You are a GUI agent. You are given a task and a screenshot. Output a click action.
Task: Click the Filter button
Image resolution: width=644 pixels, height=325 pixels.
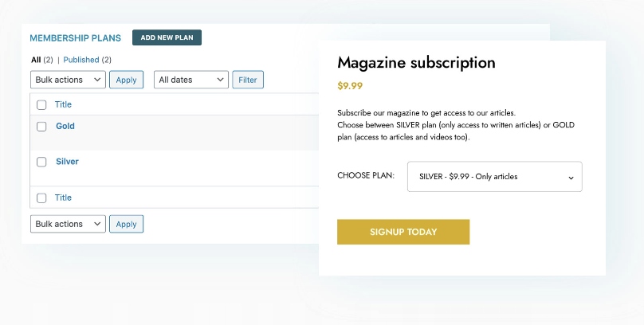[247, 80]
